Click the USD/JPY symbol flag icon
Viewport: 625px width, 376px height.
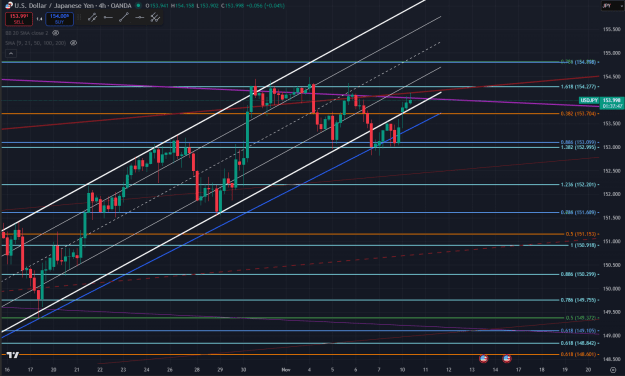(8, 5)
